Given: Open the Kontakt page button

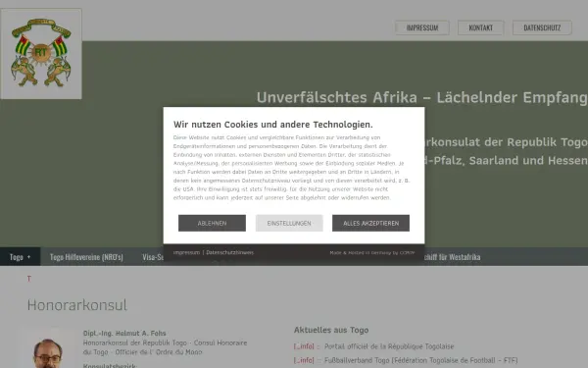Looking at the screenshot, I should pyautogui.click(x=481, y=27).
